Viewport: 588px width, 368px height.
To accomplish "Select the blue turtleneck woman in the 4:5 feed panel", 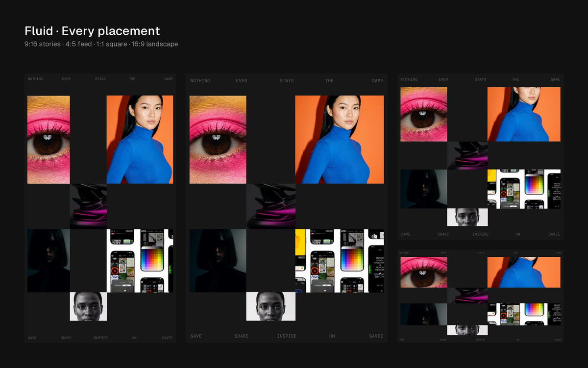I will coord(340,140).
